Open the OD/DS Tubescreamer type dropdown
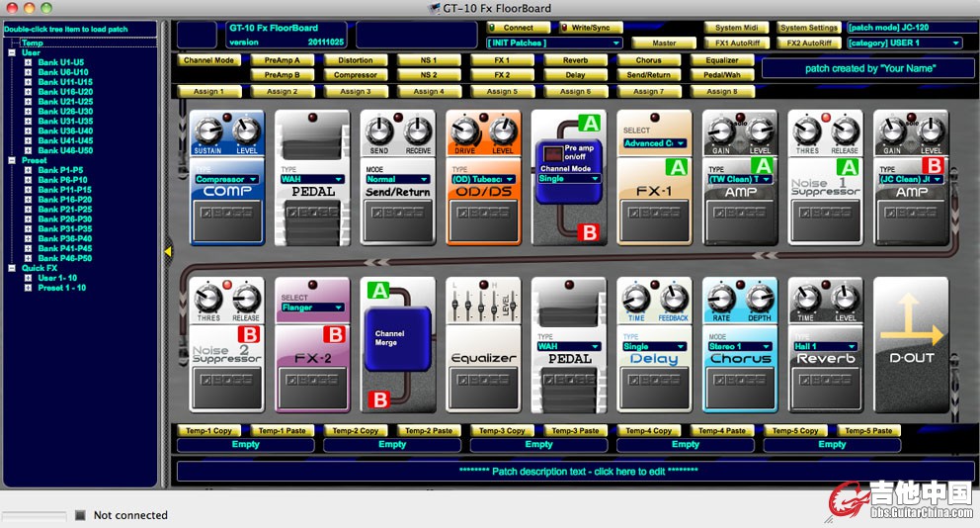Screen dimensions: 980x528 click(x=482, y=179)
